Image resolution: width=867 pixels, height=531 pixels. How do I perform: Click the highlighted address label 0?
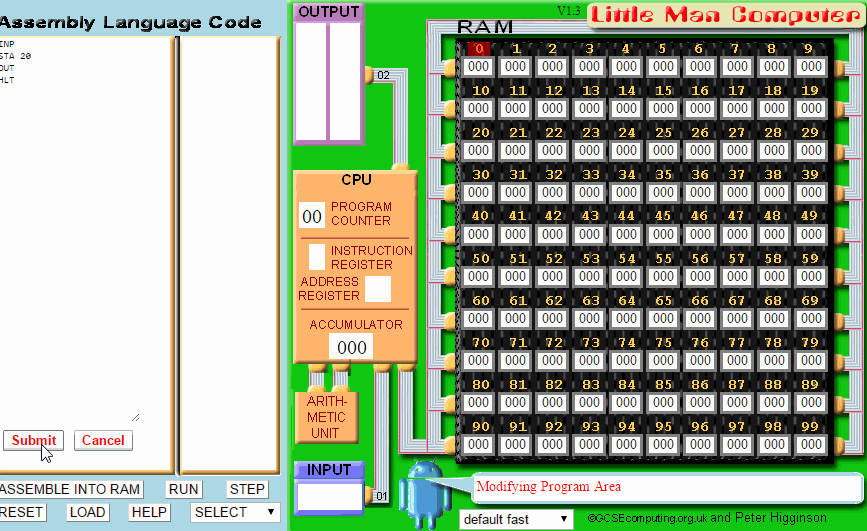(x=479, y=49)
